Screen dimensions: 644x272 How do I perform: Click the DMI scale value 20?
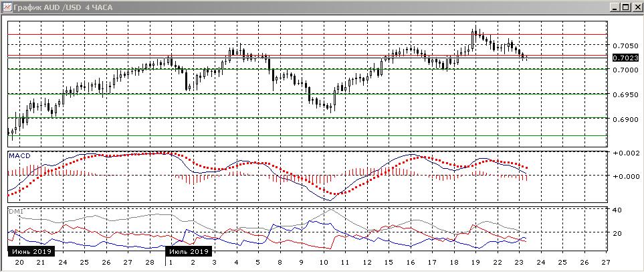[617, 233]
